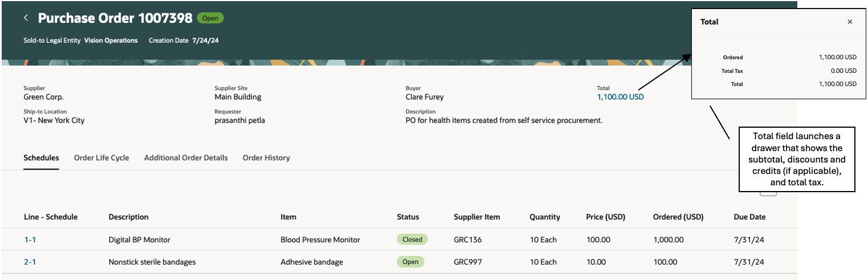The image size is (868, 280).
Task: Click the Open status badge for line 2-1
Action: tap(410, 262)
